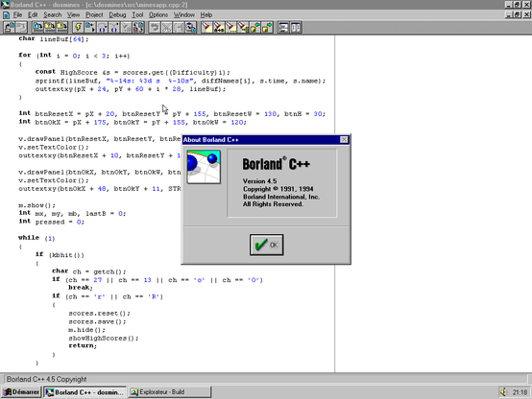Screen dimensions: 532x399
Task: Click the 'for (int i = 0; i < 3; i++)' line
Action: (74, 56)
